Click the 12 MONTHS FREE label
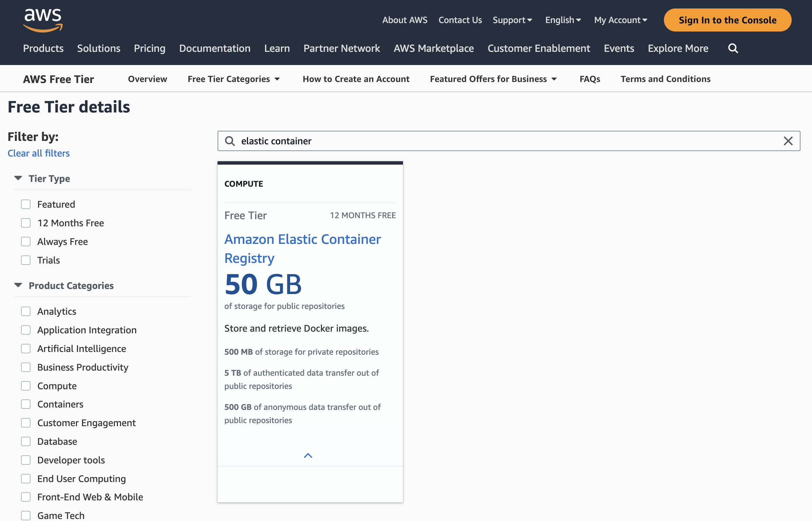The height and width of the screenshot is (521, 812). click(363, 215)
